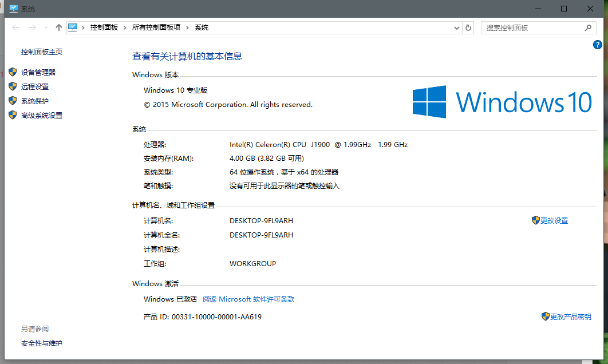Minimize the 系统 window
Image resolution: width=608 pixels, height=364 pixels.
point(538,9)
